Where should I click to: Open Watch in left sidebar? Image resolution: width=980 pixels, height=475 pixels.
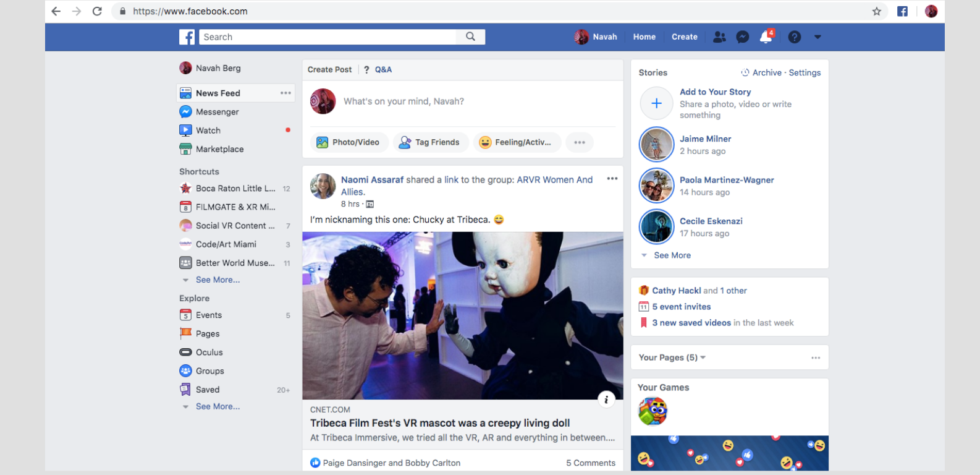pos(200,131)
